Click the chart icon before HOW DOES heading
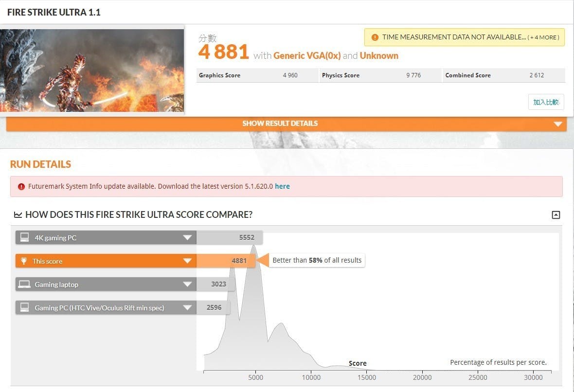 pos(18,215)
